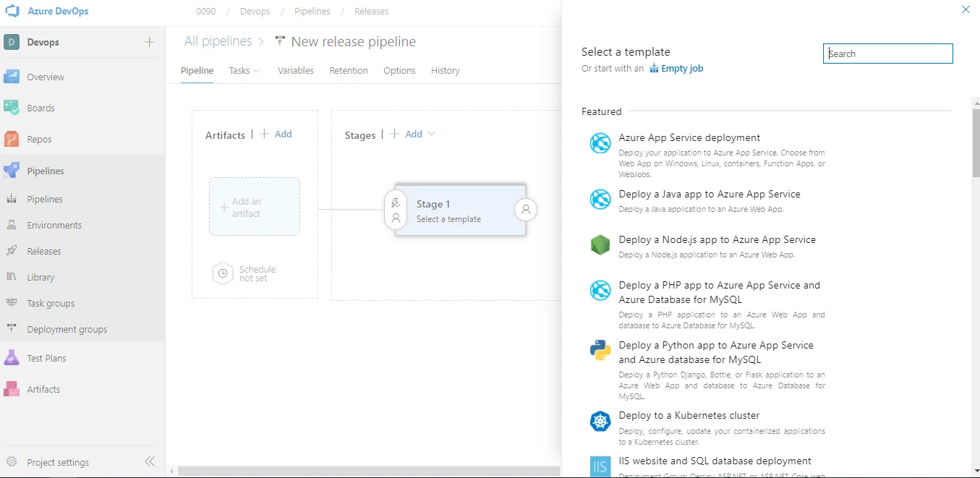Click the Node.js template green hexagon icon

[x=600, y=244]
